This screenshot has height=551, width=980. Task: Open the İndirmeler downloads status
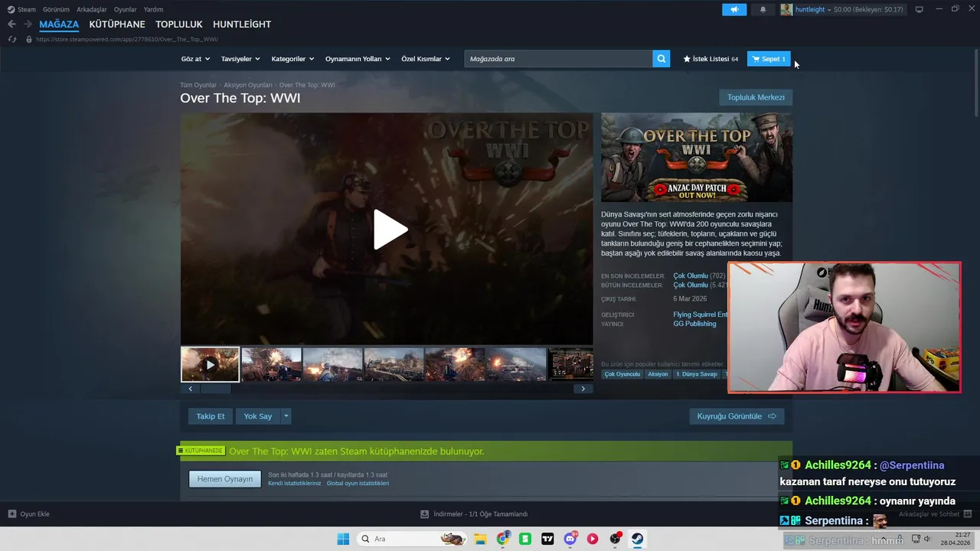pyautogui.click(x=474, y=514)
